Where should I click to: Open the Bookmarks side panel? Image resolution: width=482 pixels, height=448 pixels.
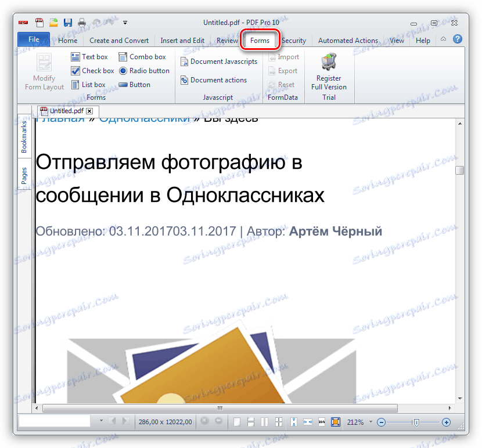tap(24, 137)
